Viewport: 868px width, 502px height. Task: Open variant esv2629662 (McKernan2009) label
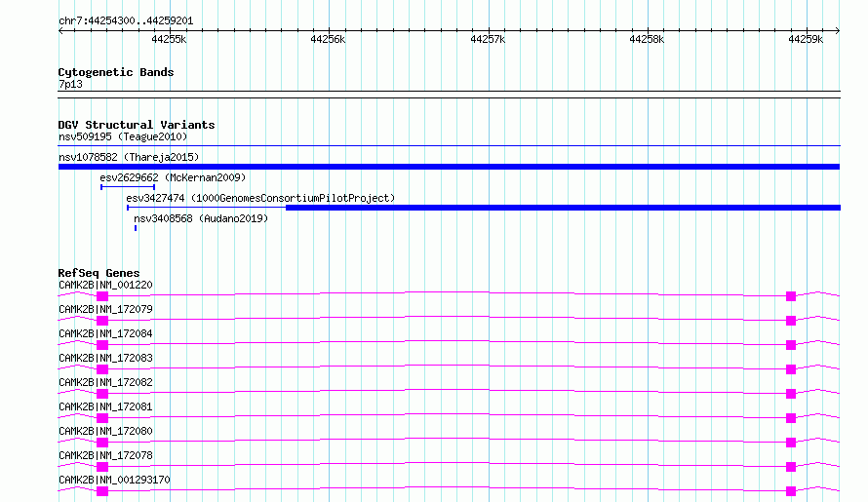(x=173, y=177)
